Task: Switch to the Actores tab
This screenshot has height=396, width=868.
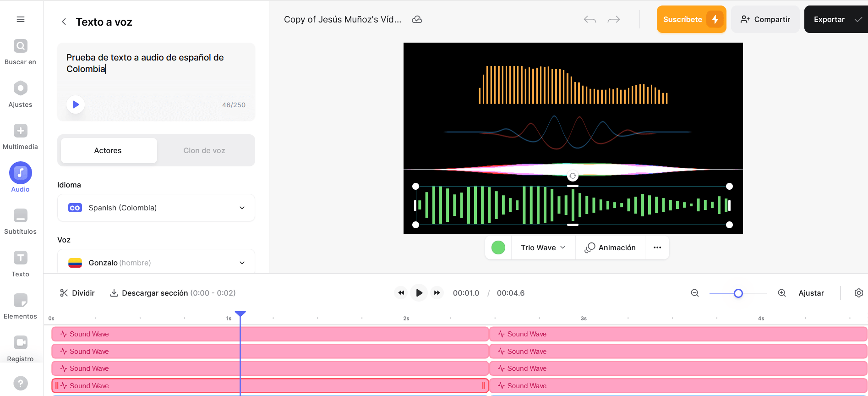Action: coord(109,150)
